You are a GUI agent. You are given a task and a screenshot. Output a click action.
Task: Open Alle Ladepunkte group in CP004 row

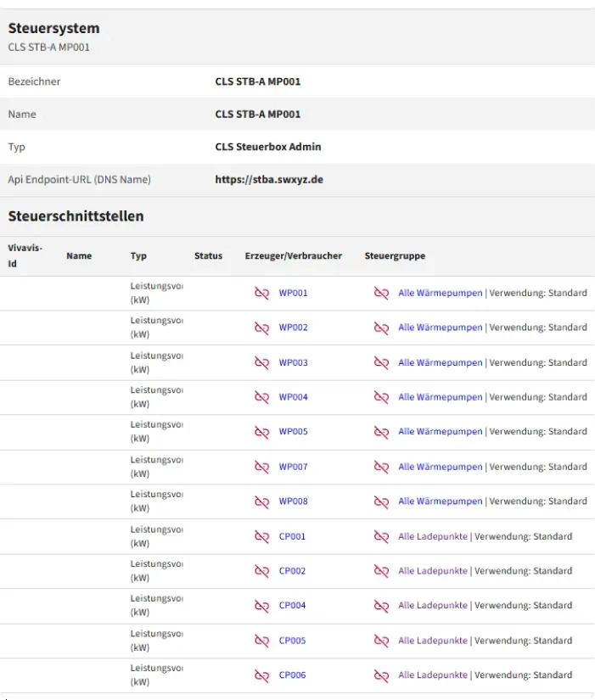433,605
